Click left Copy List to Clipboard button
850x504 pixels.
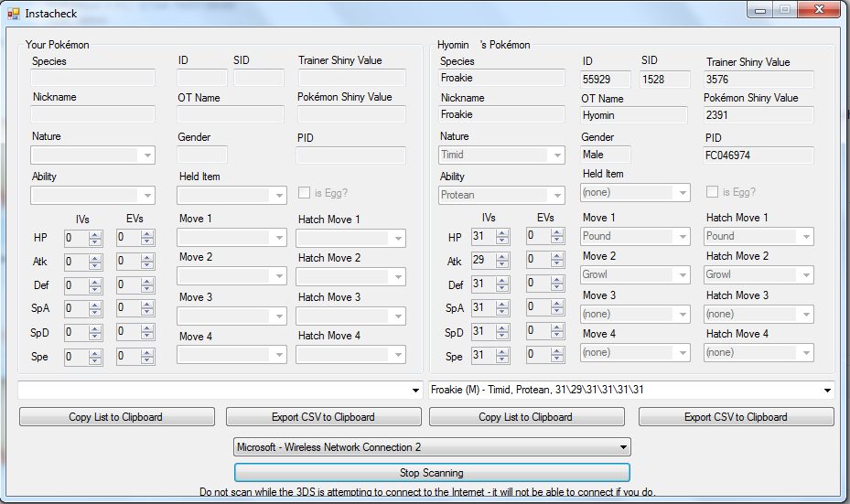pyautogui.click(x=115, y=417)
